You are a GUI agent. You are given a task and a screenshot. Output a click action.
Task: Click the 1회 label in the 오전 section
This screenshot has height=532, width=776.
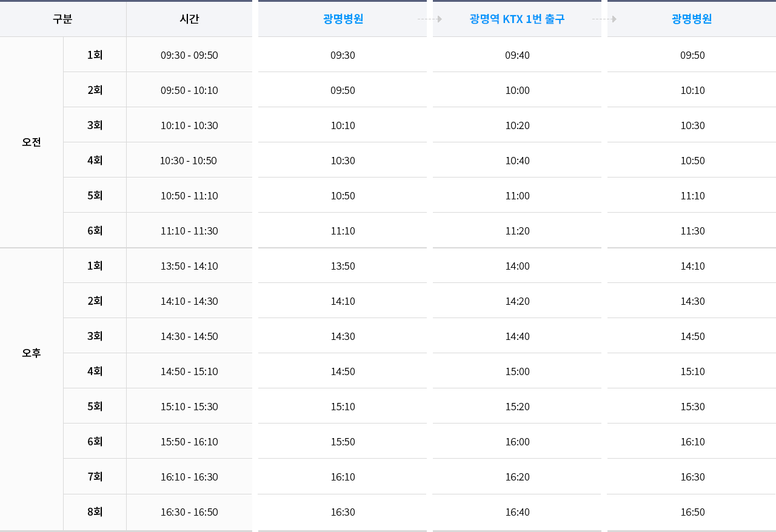[95, 55]
